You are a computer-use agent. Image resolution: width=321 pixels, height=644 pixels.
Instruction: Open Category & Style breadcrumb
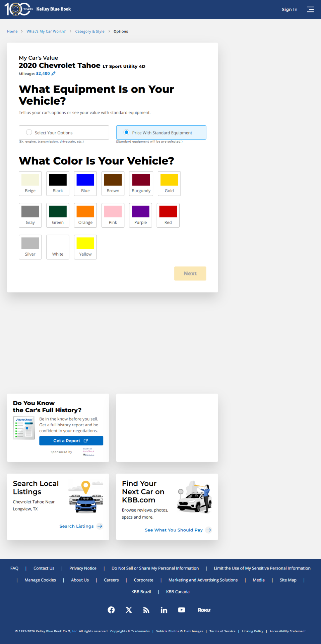pyautogui.click(x=90, y=31)
